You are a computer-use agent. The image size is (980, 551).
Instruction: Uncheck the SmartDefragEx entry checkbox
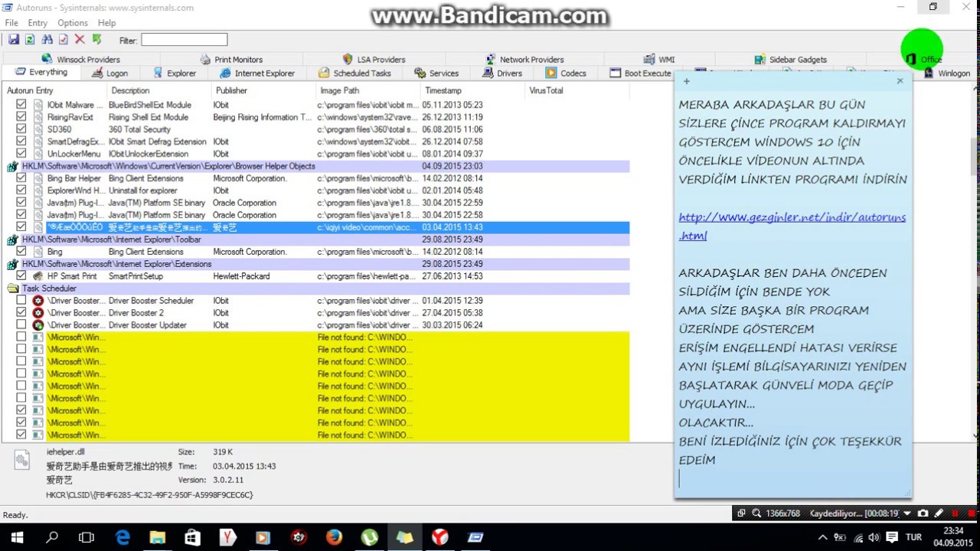pyautogui.click(x=21, y=142)
